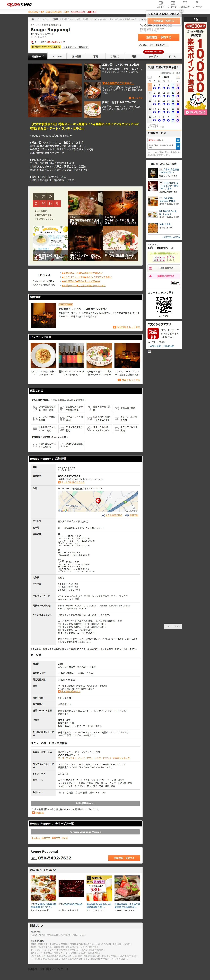This screenshot has height=980, width=210.
Task: Open the お気に入り heart in the header
Action: 185,4
